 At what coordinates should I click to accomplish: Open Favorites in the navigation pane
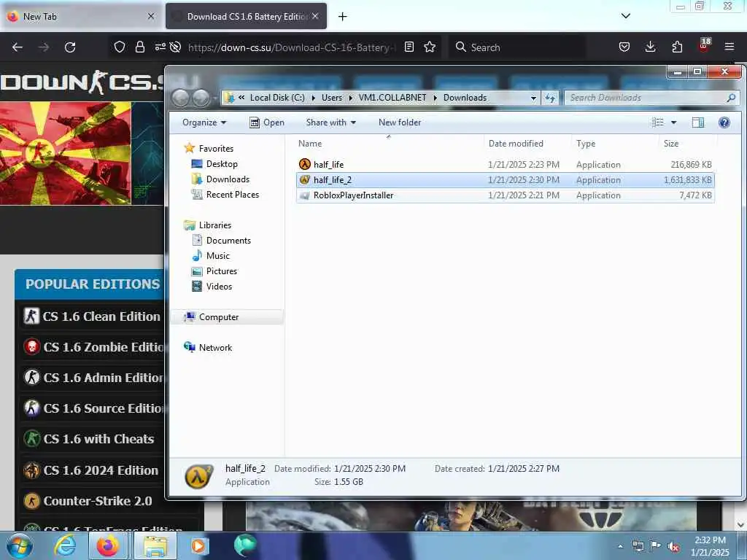216,149
